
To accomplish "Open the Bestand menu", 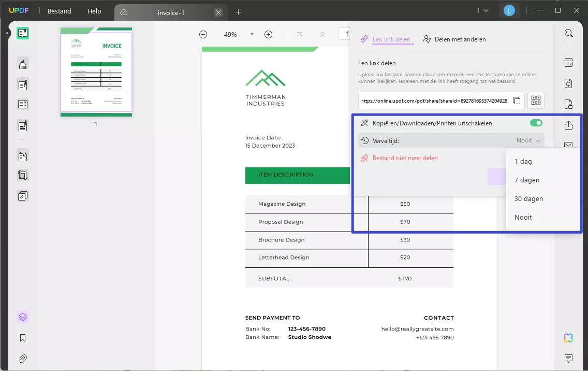I will pos(58,10).
